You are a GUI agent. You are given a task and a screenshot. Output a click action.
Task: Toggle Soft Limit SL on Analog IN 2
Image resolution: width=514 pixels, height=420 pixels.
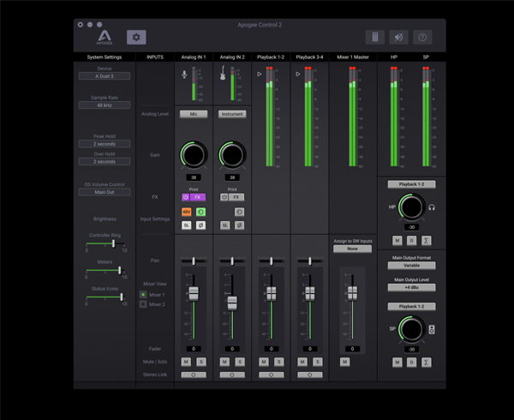point(224,225)
